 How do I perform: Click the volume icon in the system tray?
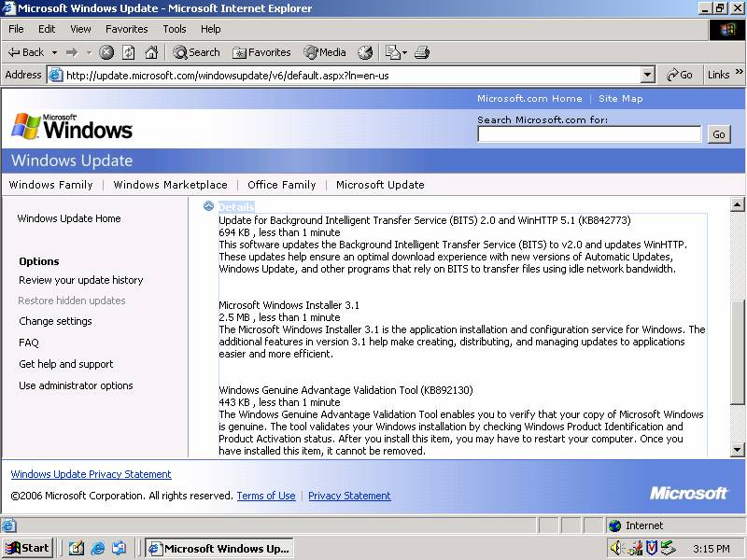pyautogui.click(x=615, y=548)
